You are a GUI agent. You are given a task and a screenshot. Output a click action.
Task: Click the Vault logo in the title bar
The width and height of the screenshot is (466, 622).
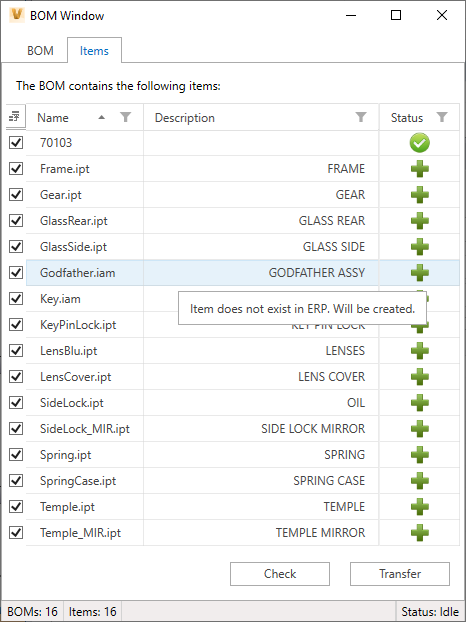17,15
